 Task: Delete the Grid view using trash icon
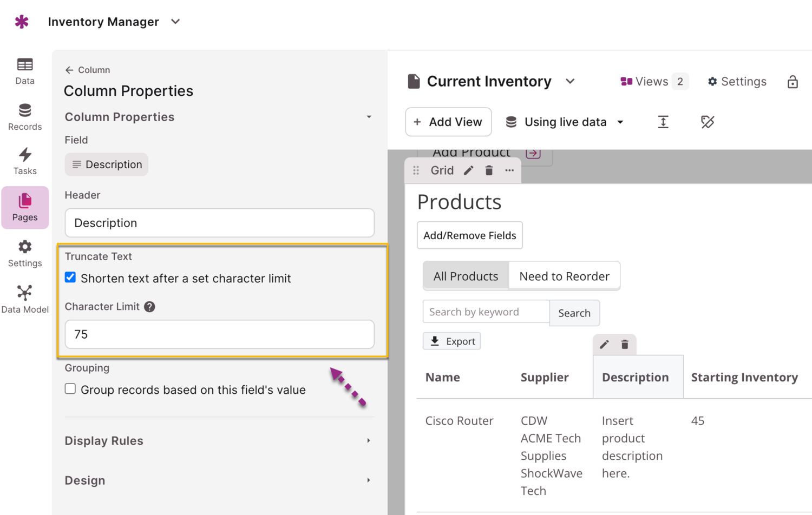tap(489, 170)
